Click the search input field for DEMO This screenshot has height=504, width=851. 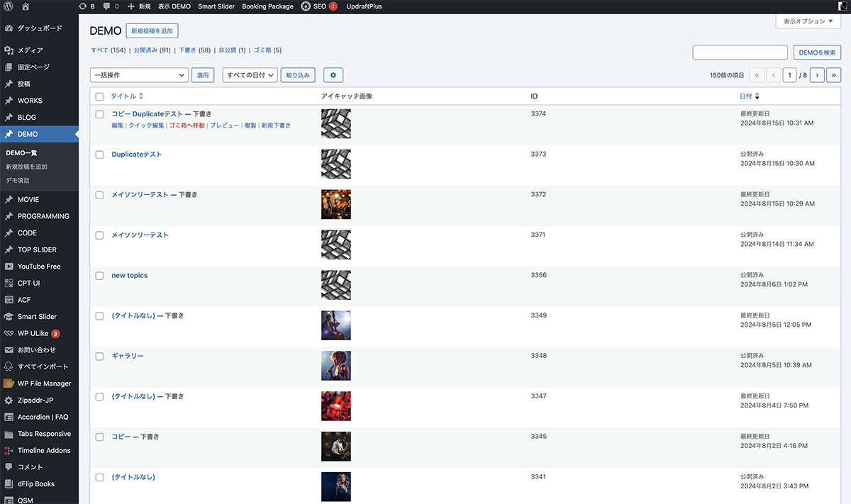pos(740,52)
